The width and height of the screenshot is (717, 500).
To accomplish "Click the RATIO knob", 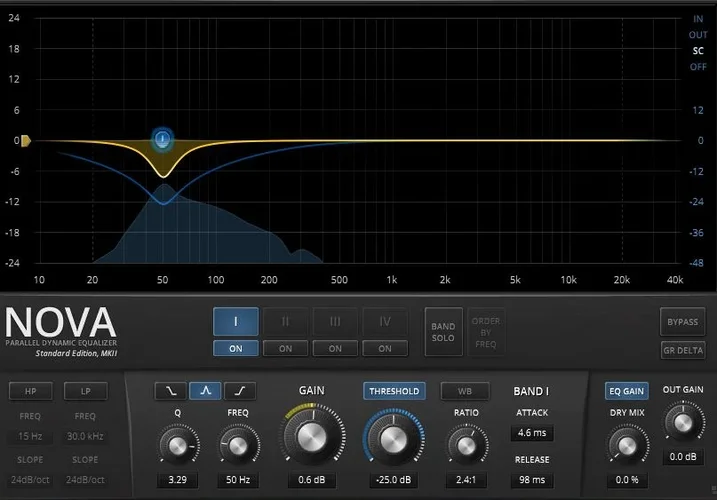I will (x=466, y=446).
